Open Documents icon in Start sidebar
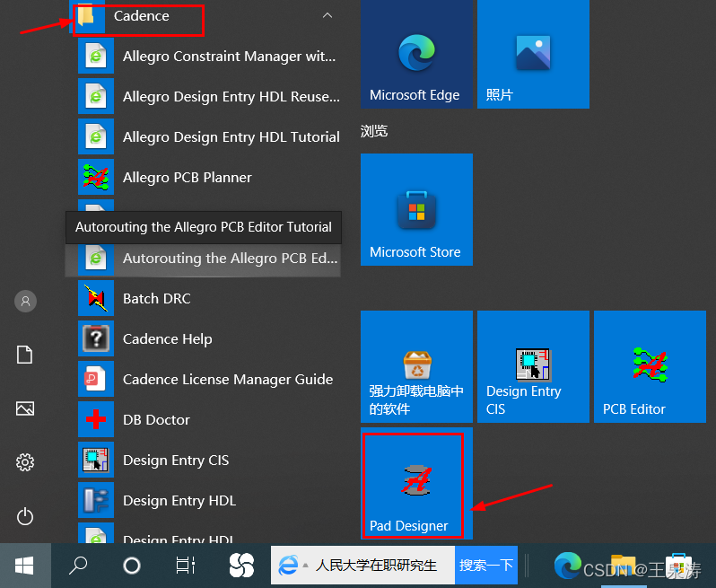Viewport: 716px width, 588px height. click(x=24, y=355)
